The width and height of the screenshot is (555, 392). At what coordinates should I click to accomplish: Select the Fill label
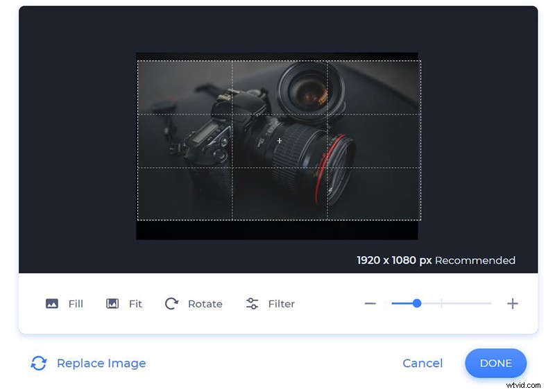[76, 304]
